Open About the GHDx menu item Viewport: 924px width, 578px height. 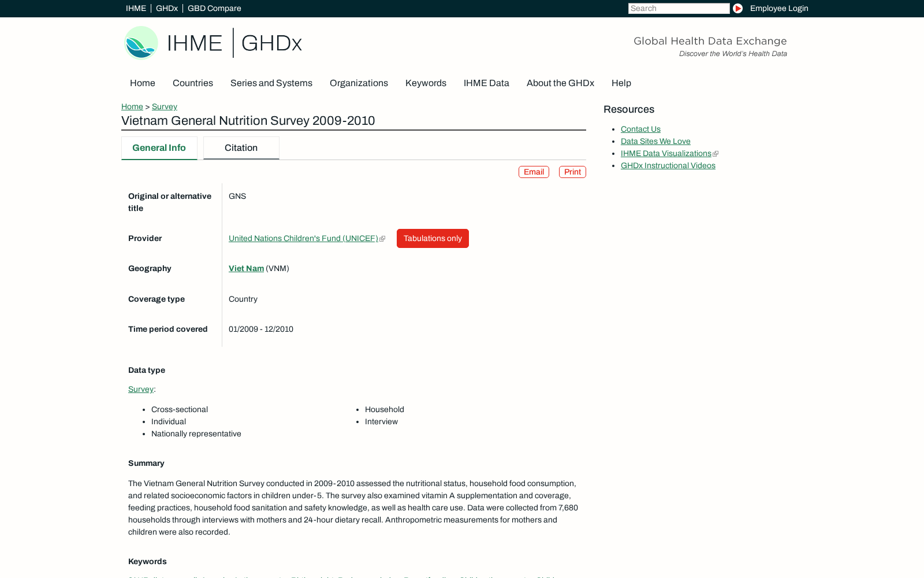560,83
